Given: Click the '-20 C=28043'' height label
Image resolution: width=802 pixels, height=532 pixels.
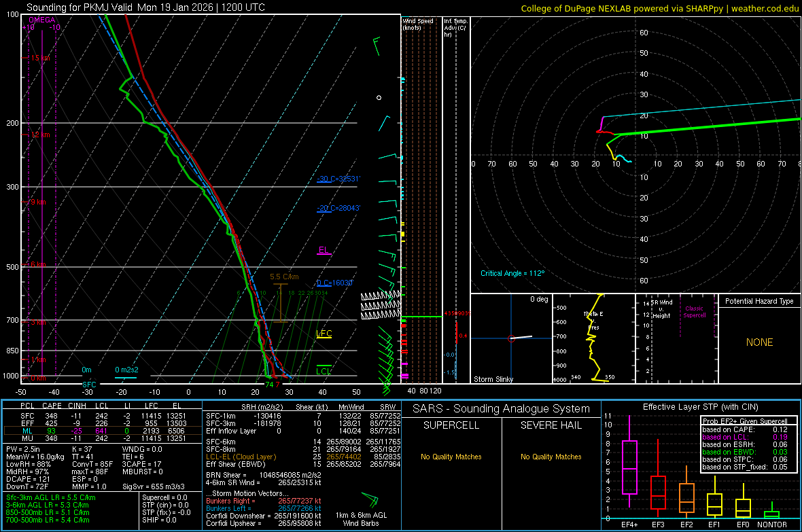Looking at the screenshot, I should [x=338, y=208].
